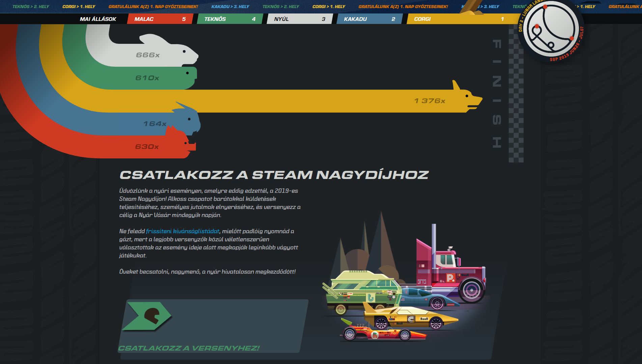Click the 164x cockatoo boost count
This screenshot has width=642, height=364.
click(x=155, y=124)
